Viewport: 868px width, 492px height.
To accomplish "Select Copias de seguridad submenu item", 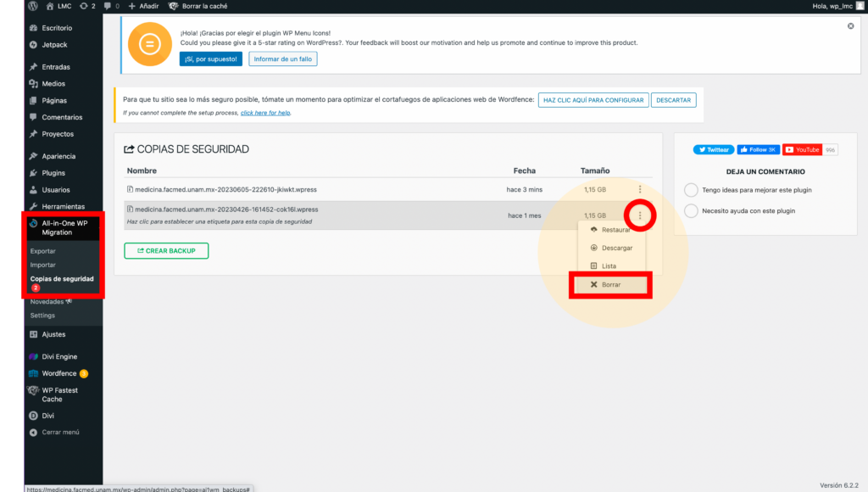I will tap(62, 279).
